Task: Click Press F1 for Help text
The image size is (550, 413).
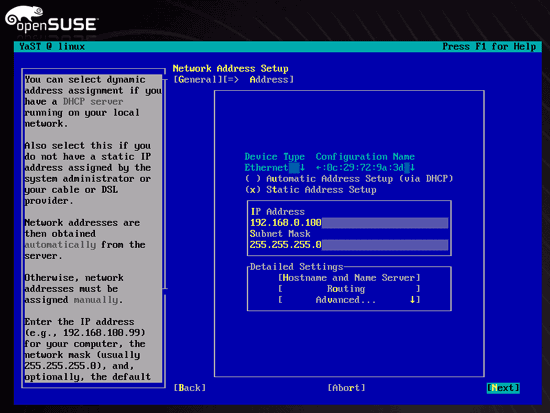Action: click(489, 47)
